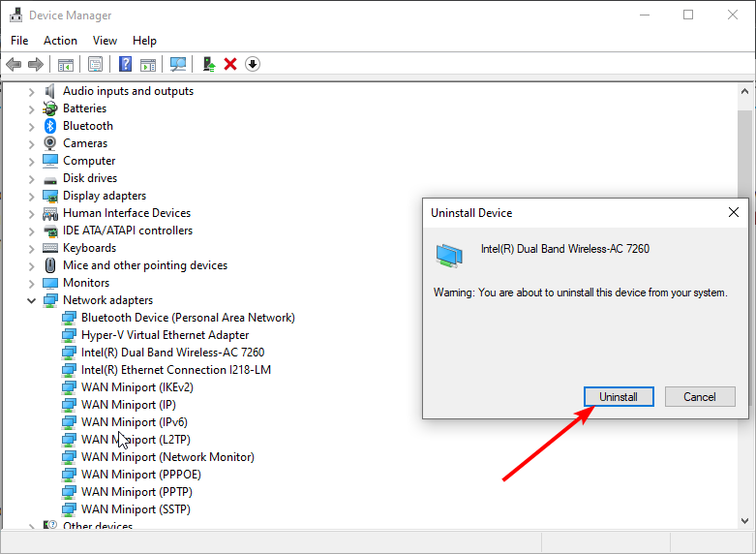This screenshot has height=554, width=756.
Task: Open the Properties toolbar icon
Action: (x=96, y=64)
